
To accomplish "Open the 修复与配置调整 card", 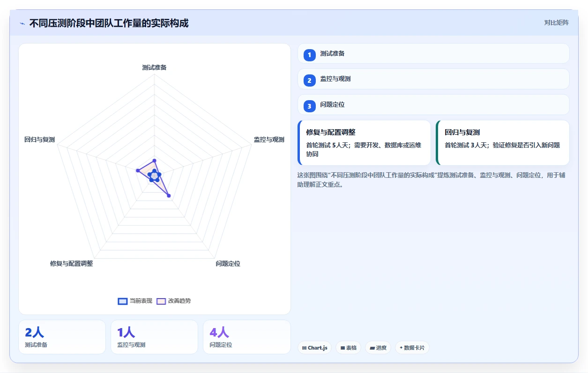I will (x=364, y=143).
